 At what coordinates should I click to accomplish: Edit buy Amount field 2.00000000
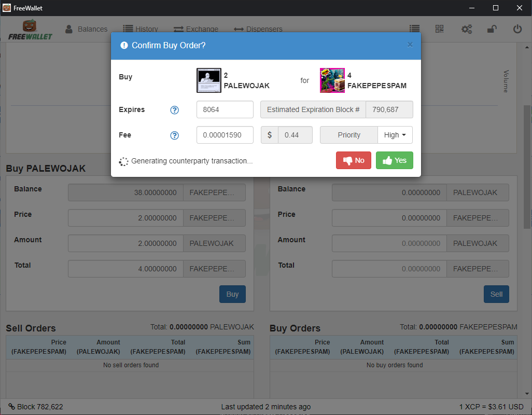(126, 243)
